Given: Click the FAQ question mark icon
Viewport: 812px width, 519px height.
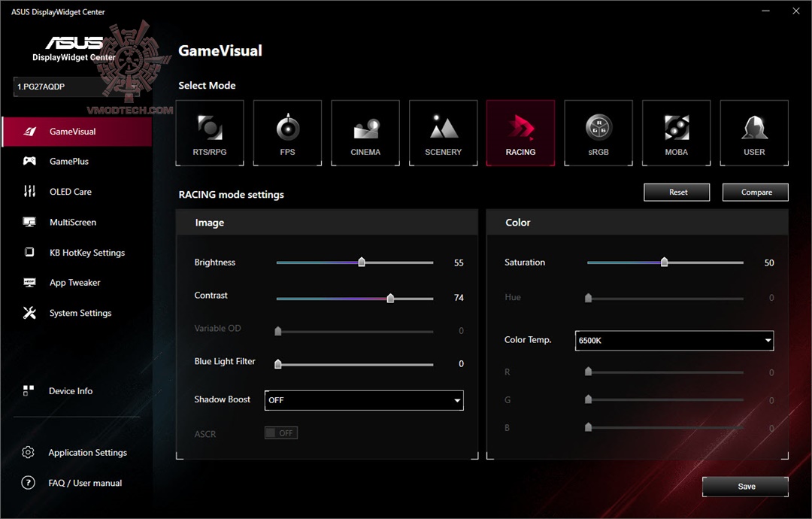Looking at the screenshot, I should pos(28,483).
